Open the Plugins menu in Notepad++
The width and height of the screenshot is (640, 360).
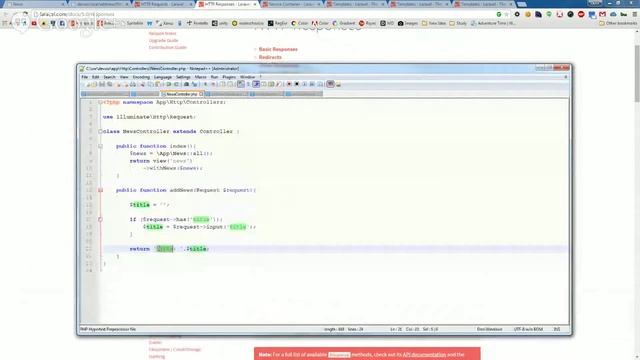point(229,77)
